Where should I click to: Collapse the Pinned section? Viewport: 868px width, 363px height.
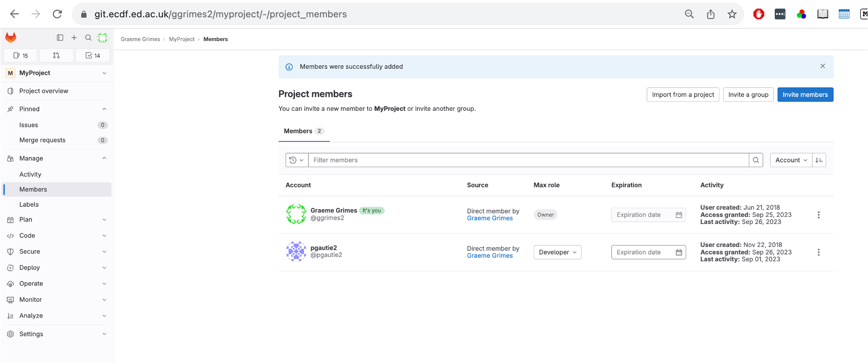tap(104, 109)
